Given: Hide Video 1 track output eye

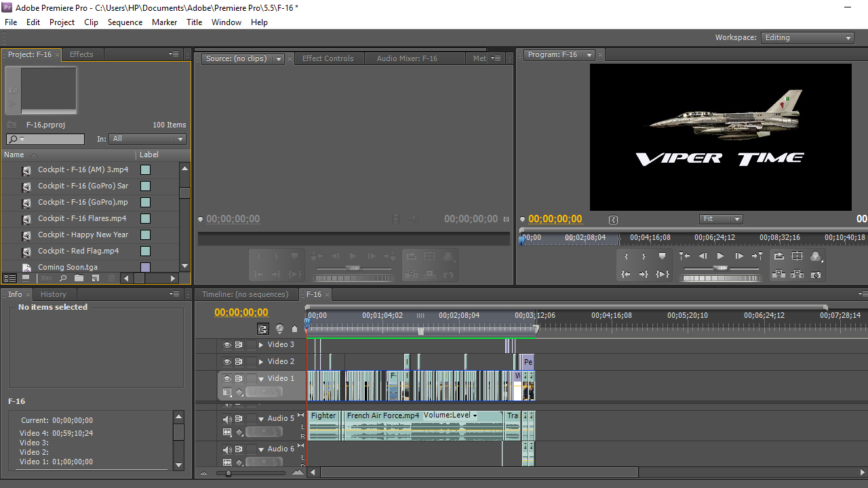Looking at the screenshot, I should pos(227,379).
